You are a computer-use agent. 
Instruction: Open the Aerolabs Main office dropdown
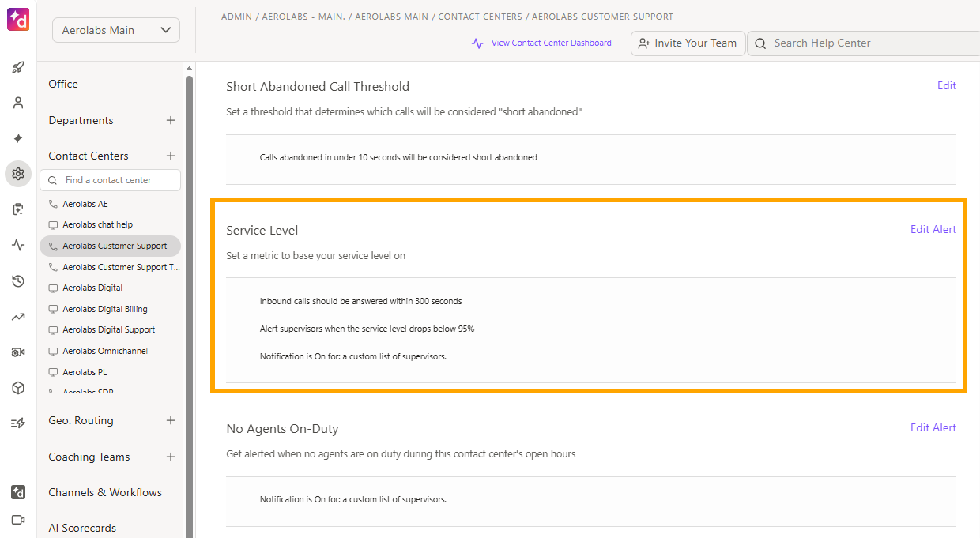point(116,30)
